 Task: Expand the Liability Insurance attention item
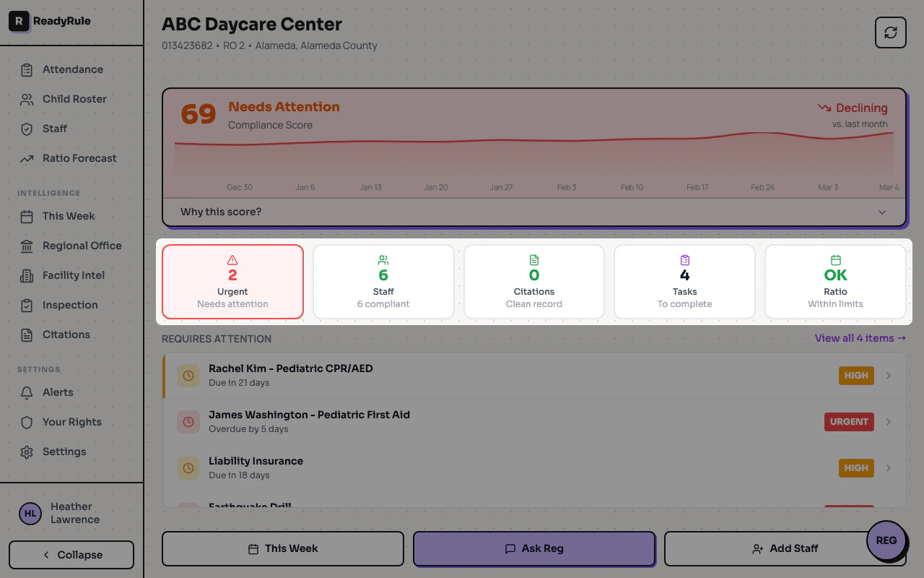coord(534,467)
